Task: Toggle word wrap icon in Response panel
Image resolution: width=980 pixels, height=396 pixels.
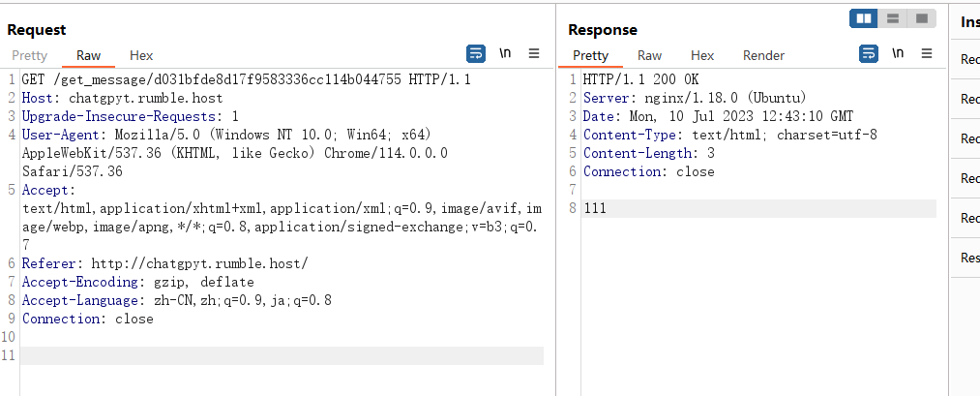Action: tap(869, 54)
